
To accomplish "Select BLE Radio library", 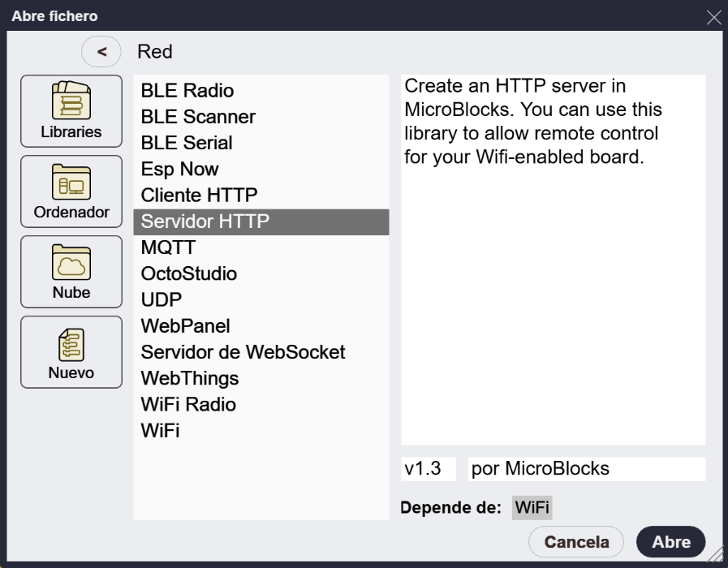I will (261, 91).
